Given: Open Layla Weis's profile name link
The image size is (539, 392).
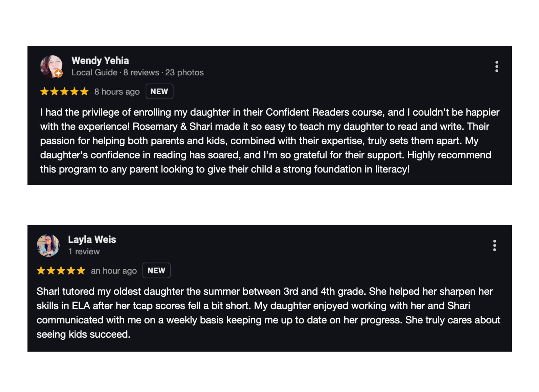Looking at the screenshot, I should [x=92, y=240].
